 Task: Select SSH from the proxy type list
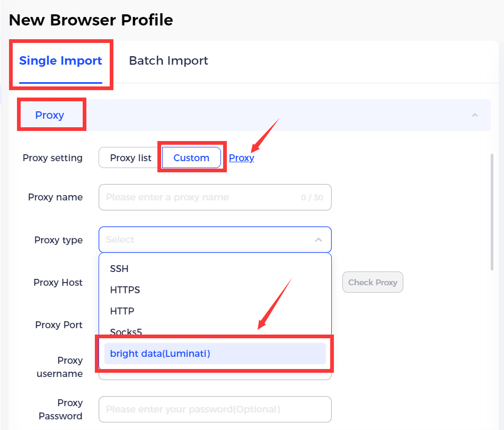(x=119, y=269)
